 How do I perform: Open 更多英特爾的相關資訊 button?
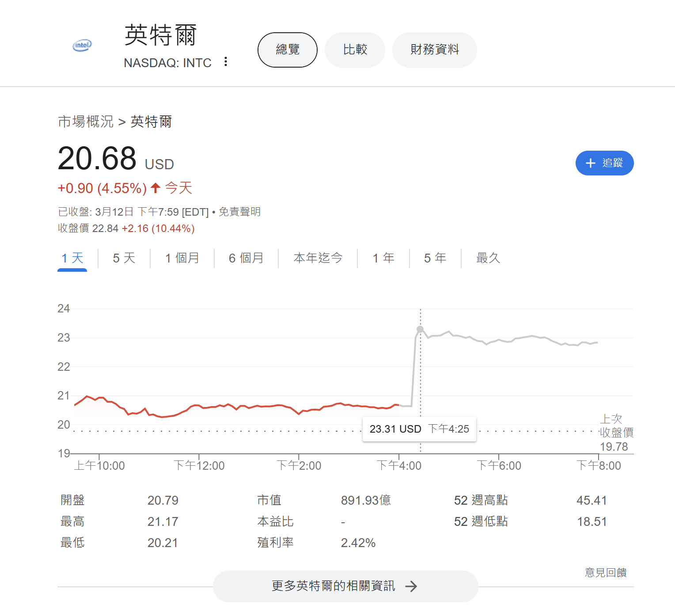[345, 586]
